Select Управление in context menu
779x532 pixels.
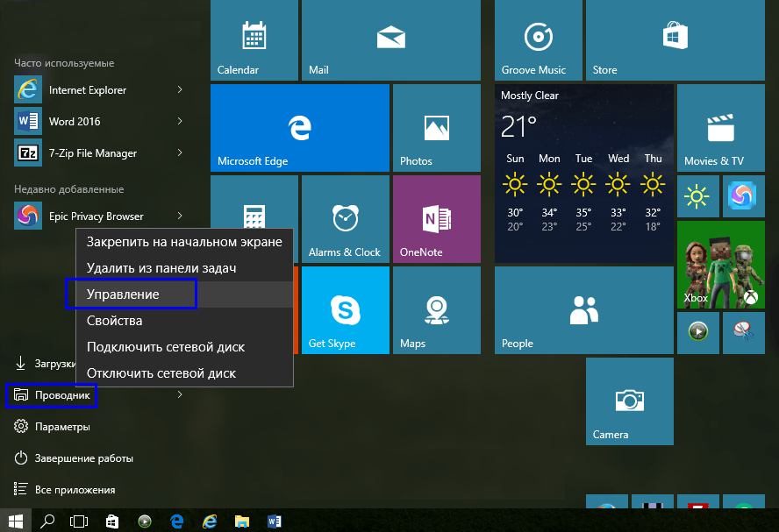pos(123,294)
